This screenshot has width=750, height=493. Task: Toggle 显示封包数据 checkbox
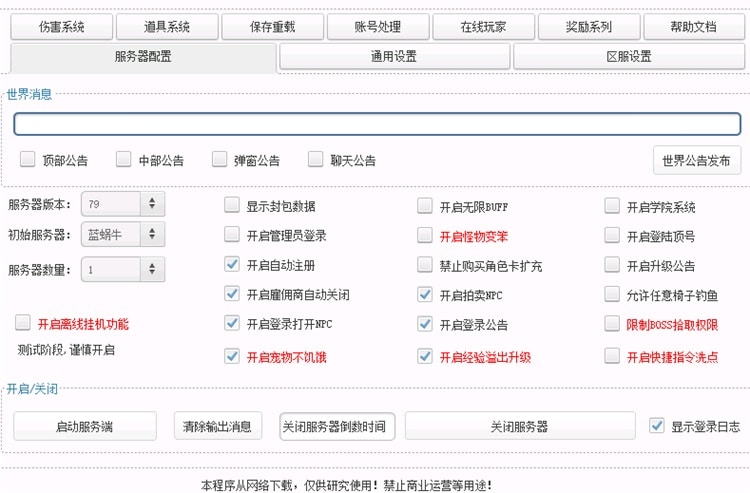[x=232, y=207]
